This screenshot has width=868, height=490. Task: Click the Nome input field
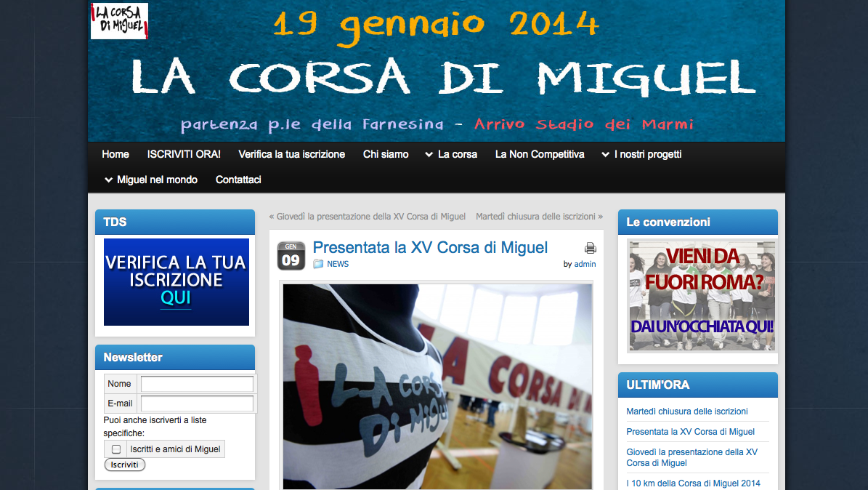click(197, 384)
